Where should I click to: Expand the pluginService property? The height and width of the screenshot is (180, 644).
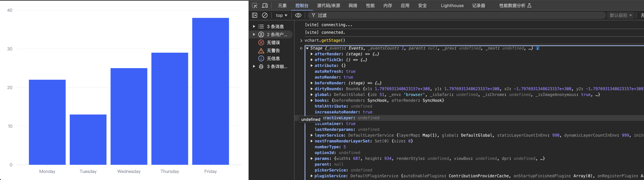click(x=311, y=176)
